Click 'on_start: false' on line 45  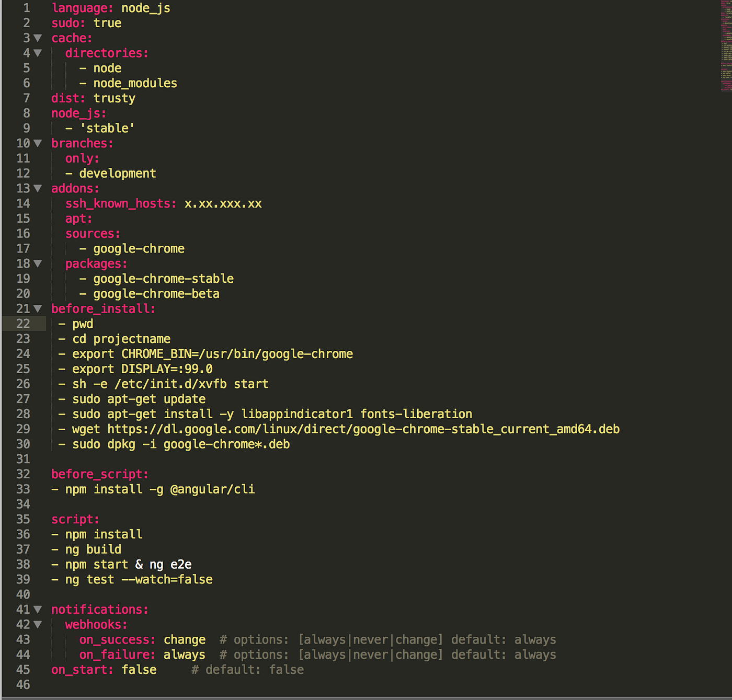pyautogui.click(x=104, y=670)
